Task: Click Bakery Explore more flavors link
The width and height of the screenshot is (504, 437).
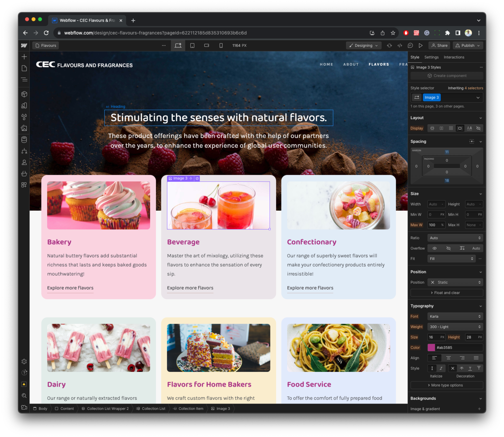Action: [70, 288]
